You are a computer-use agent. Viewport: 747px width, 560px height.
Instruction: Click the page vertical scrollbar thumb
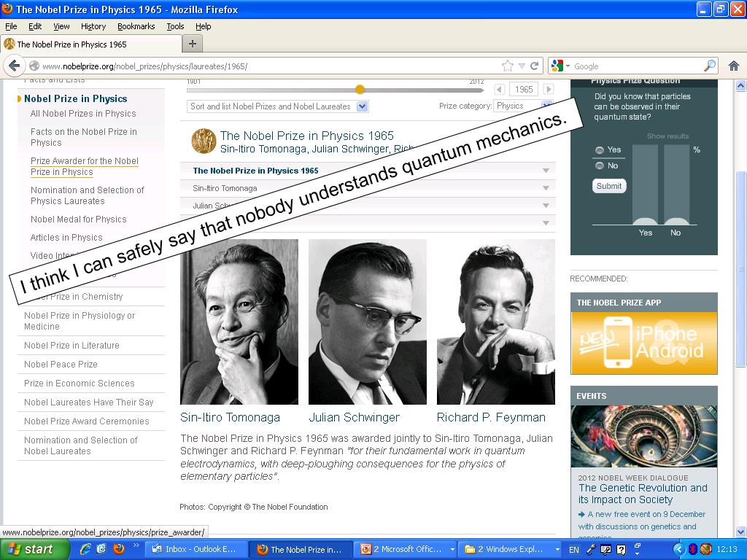pos(741,268)
